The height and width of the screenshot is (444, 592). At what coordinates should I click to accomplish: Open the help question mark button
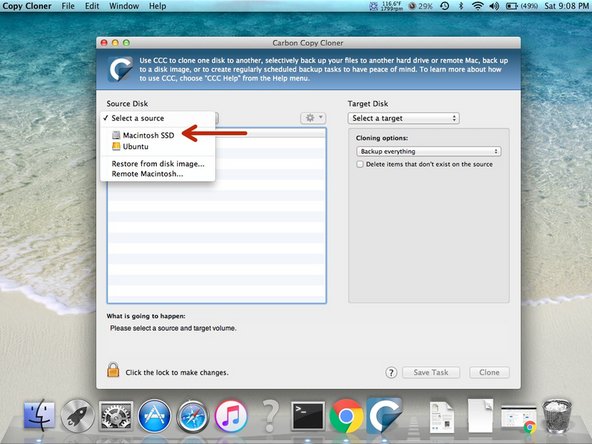391,373
